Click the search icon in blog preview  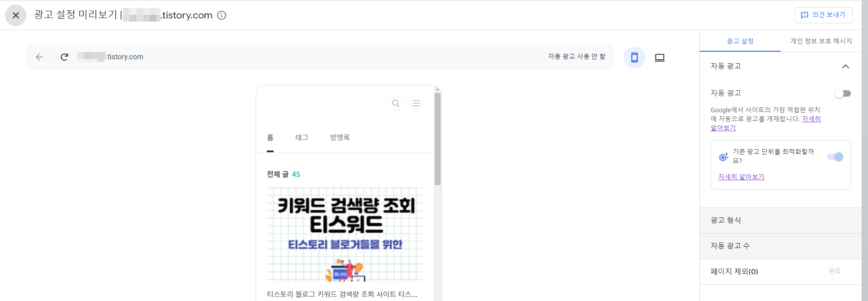[x=396, y=103]
